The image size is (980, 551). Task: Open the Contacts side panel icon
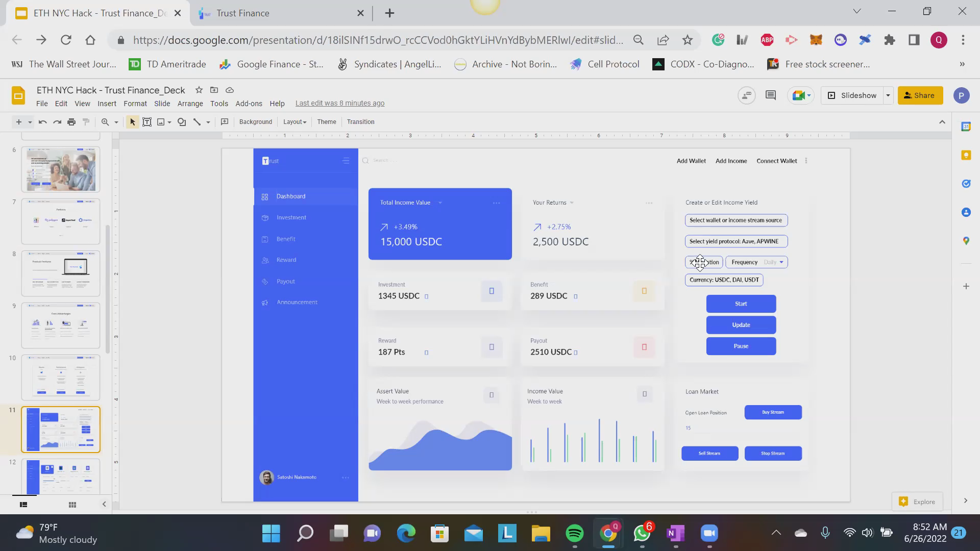point(966,212)
